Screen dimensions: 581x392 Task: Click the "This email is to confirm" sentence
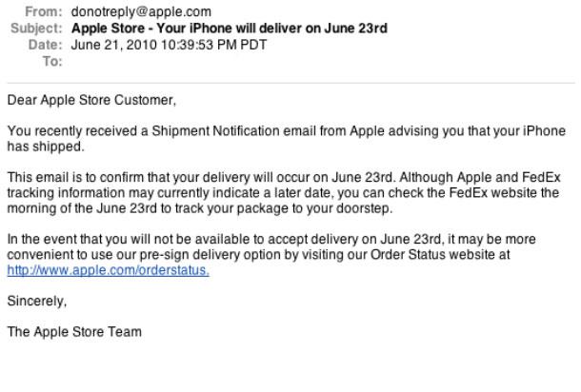(x=71, y=178)
